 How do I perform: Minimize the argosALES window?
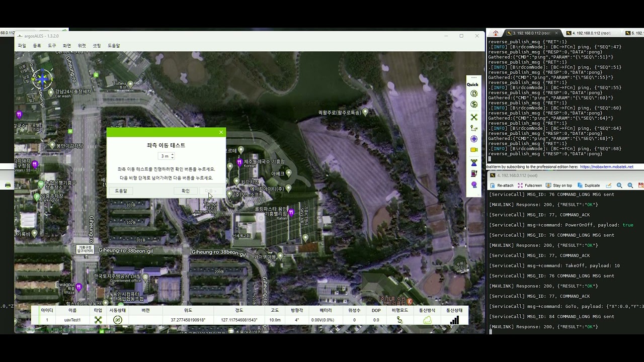[446, 36]
